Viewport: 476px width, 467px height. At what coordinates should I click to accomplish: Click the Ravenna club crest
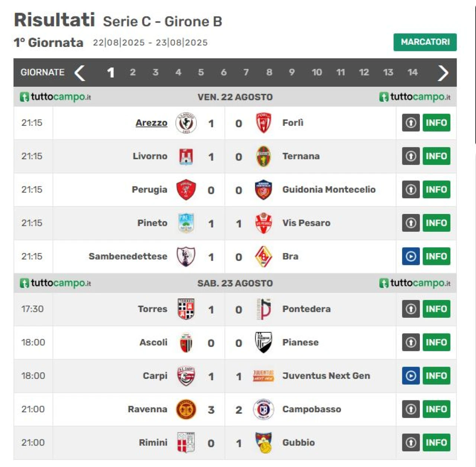pos(186,409)
